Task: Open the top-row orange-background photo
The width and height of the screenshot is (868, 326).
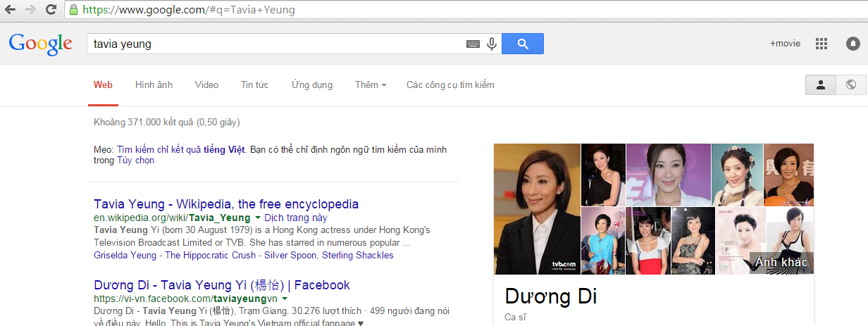Action: click(x=789, y=175)
